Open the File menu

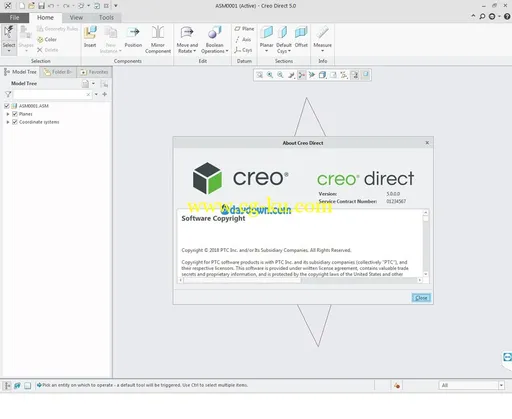[14, 18]
